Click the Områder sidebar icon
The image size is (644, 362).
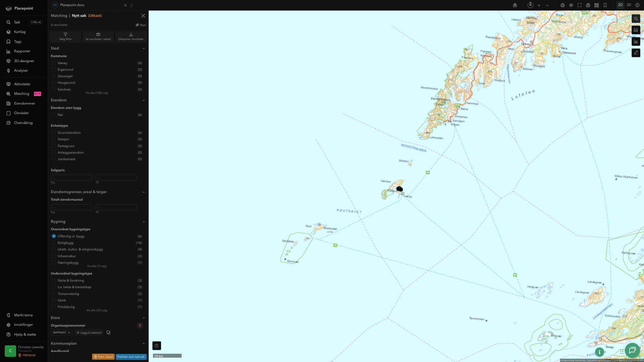(x=9, y=113)
